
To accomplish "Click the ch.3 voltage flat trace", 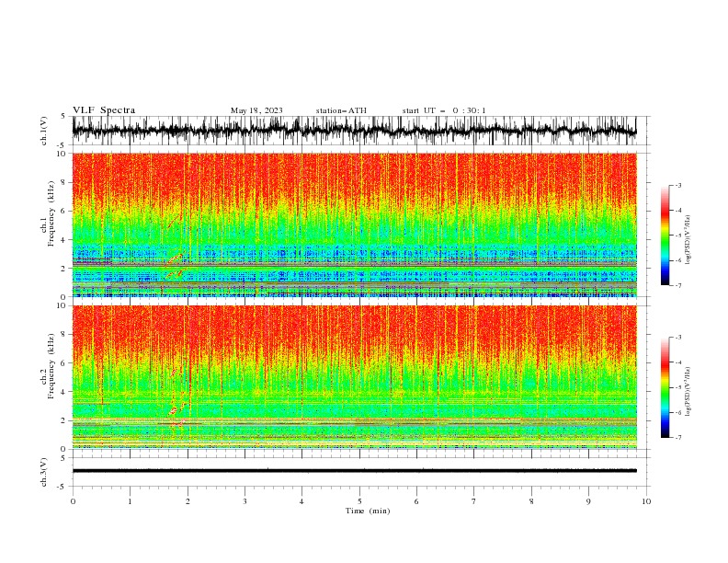I will coord(354,471).
